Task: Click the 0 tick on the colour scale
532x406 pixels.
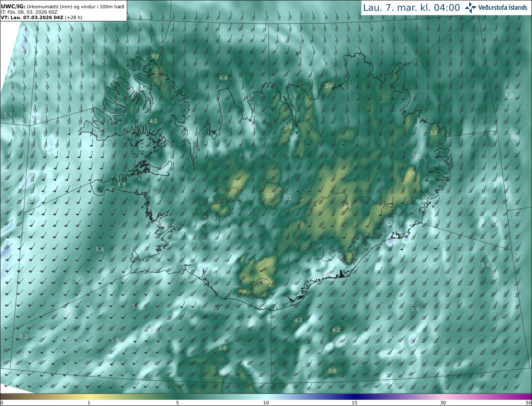Action: [2, 403]
